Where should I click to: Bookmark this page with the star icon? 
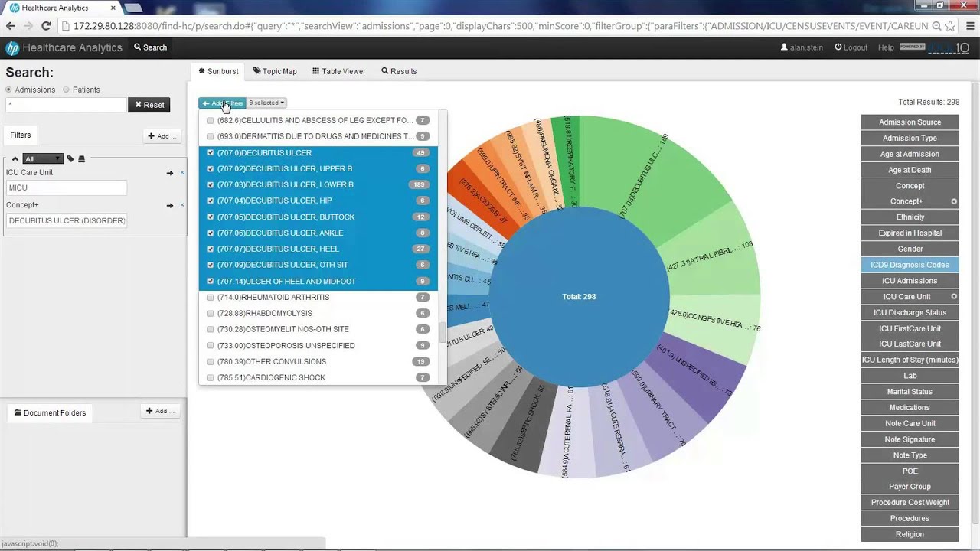click(950, 25)
